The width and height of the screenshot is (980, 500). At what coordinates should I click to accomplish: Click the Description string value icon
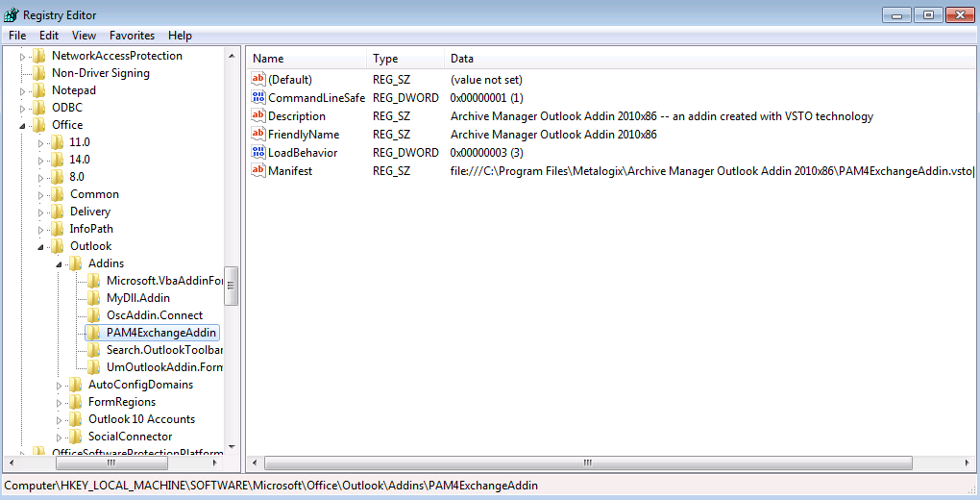point(258,115)
